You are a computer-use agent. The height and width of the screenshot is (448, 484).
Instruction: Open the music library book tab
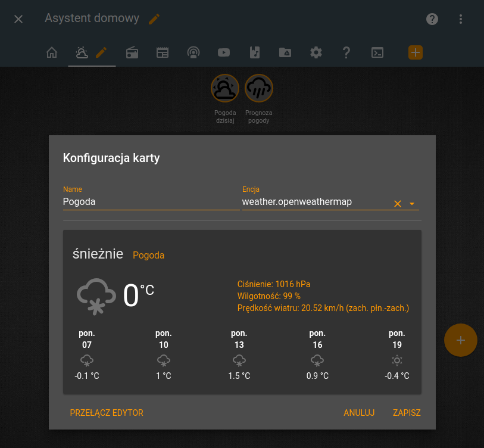tap(255, 52)
